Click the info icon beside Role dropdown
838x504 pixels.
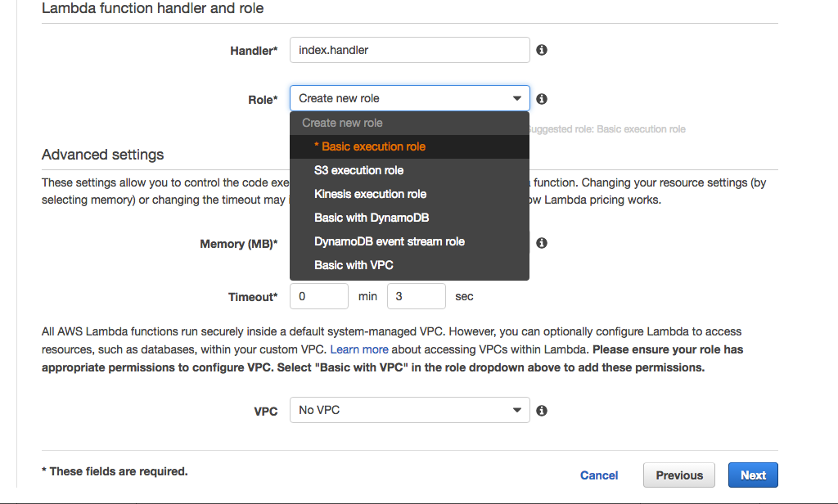[x=541, y=98]
